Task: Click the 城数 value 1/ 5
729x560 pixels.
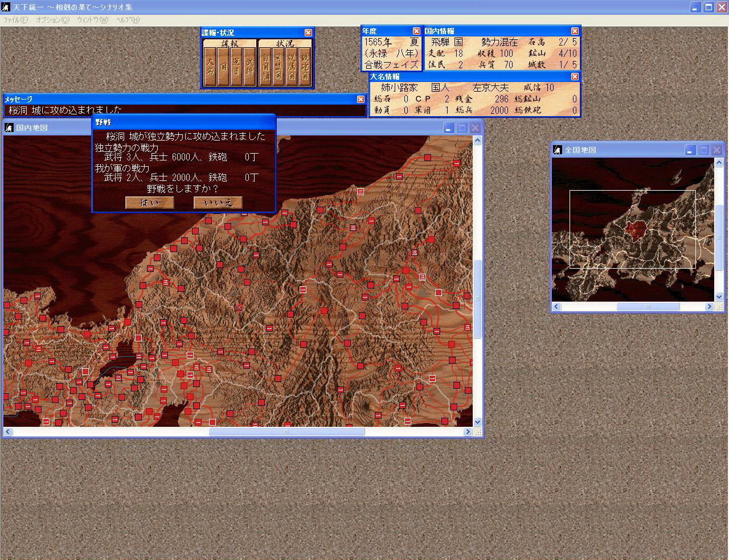Action: pos(567,65)
